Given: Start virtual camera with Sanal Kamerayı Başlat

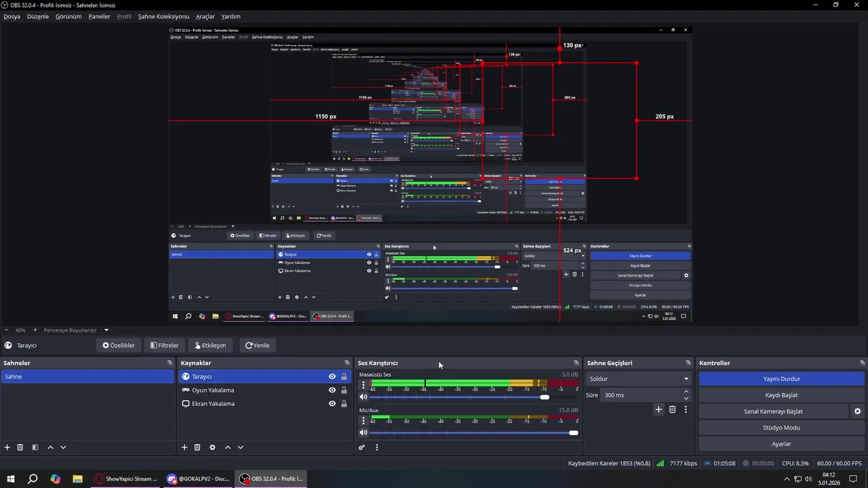Looking at the screenshot, I should pyautogui.click(x=773, y=411).
